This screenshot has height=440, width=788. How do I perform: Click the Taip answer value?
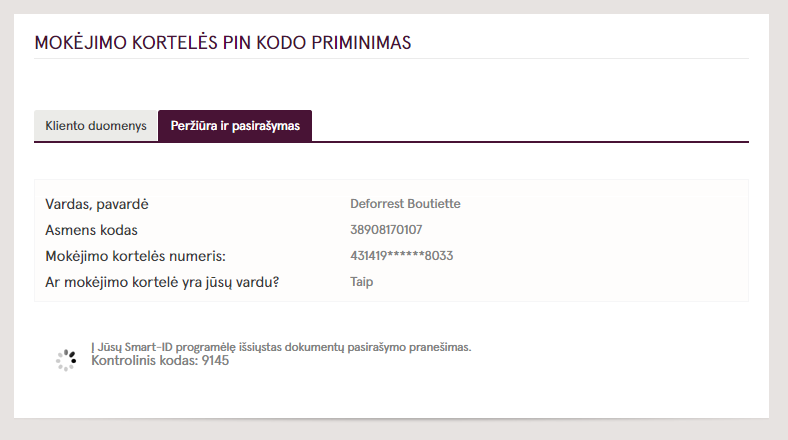361,282
